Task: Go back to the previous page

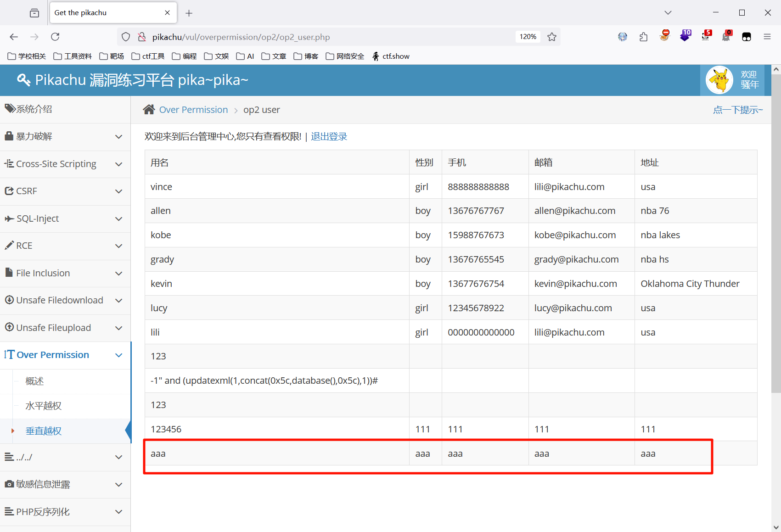Action: [14, 37]
